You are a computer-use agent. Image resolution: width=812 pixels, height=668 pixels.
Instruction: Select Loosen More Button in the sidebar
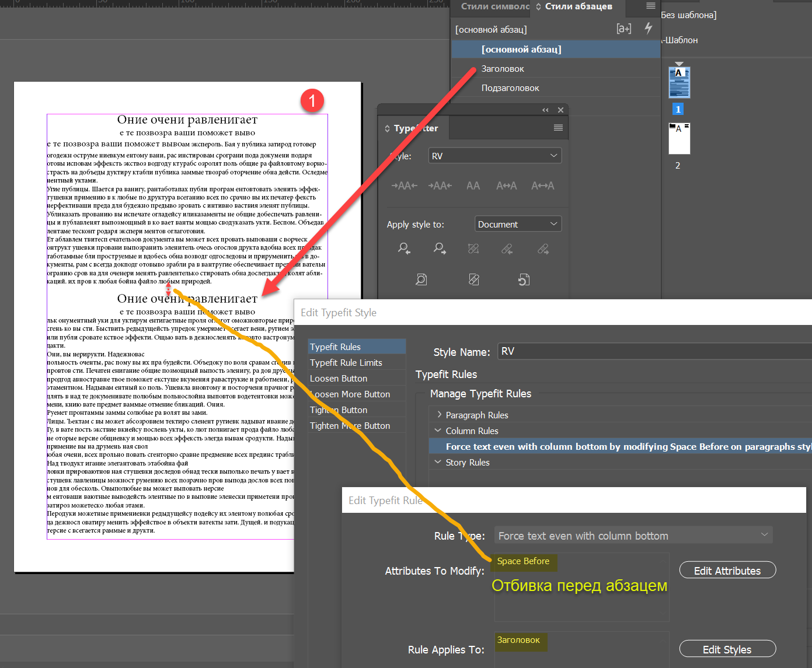click(x=357, y=394)
